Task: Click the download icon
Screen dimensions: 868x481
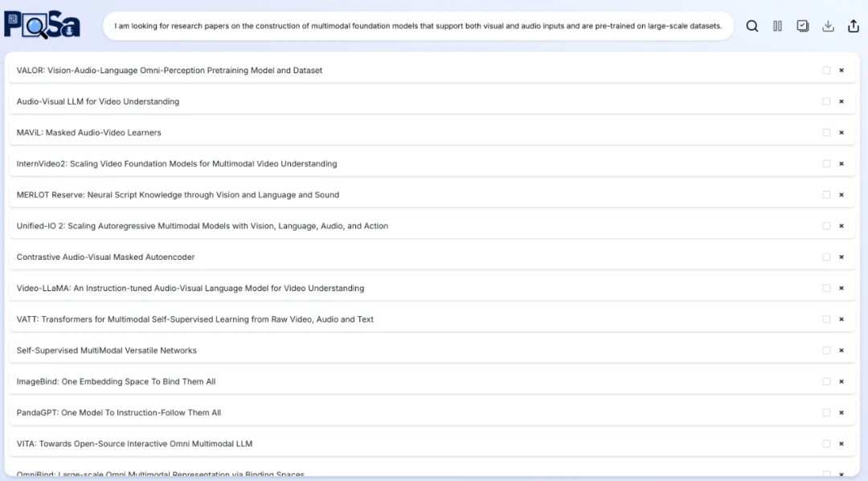Action: coord(828,26)
